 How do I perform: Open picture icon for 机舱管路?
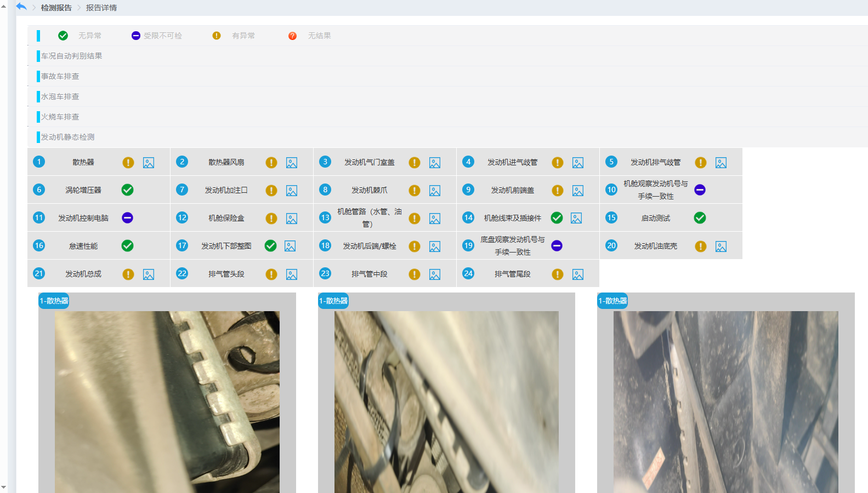tap(435, 219)
